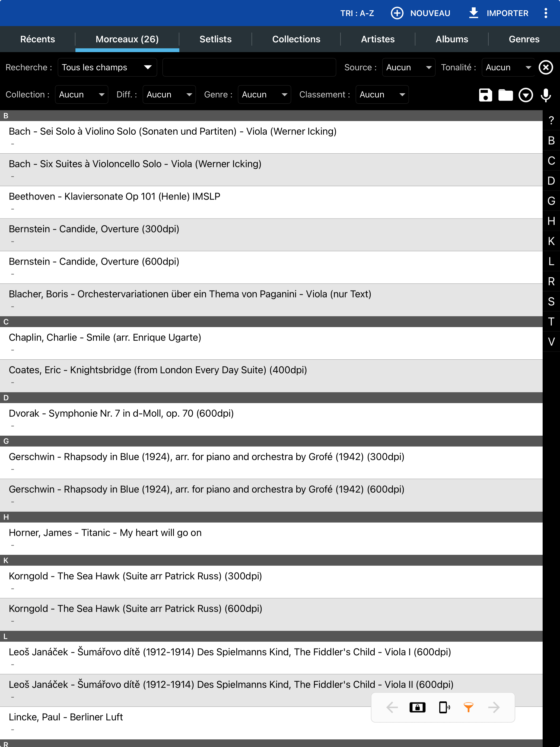Select the Genres tab item
This screenshot has width=560, height=747.
coord(524,39)
